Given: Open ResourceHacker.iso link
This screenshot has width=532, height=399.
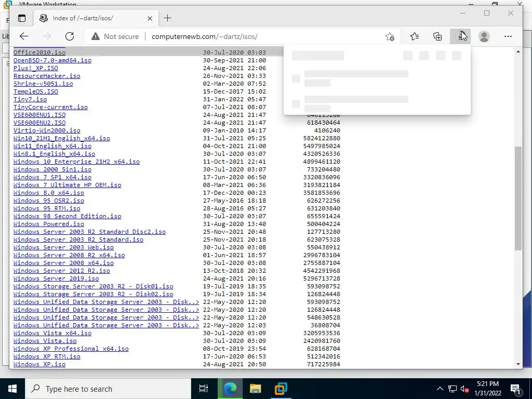Looking at the screenshot, I should 47,76.
